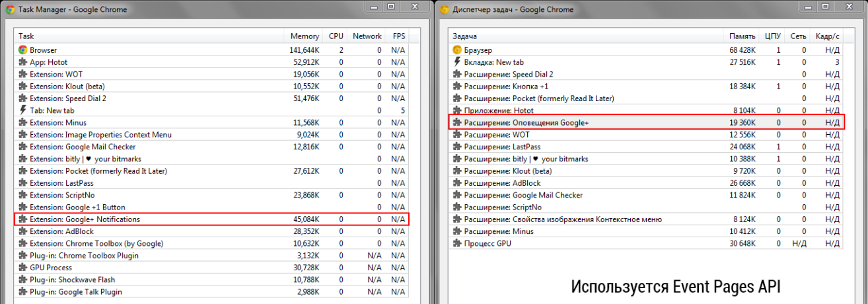Click the puzzle icon for Extension: WOT
The height and width of the screenshot is (304, 868).
[22, 74]
